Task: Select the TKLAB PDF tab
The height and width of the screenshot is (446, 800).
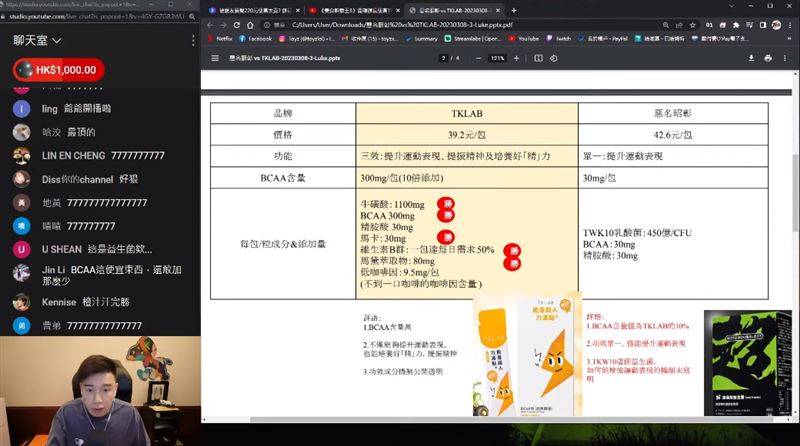Action: pyautogui.click(x=454, y=10)
